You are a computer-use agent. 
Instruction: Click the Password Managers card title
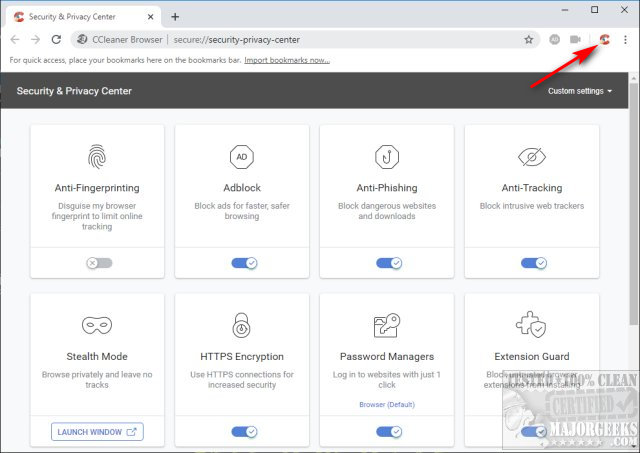[x=387, y=356]
